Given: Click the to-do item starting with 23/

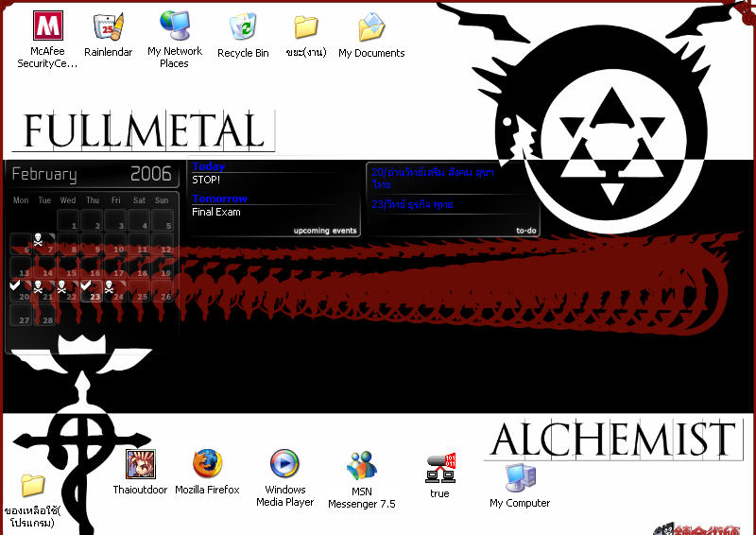Looking at the screenshot, I should 412,204.
